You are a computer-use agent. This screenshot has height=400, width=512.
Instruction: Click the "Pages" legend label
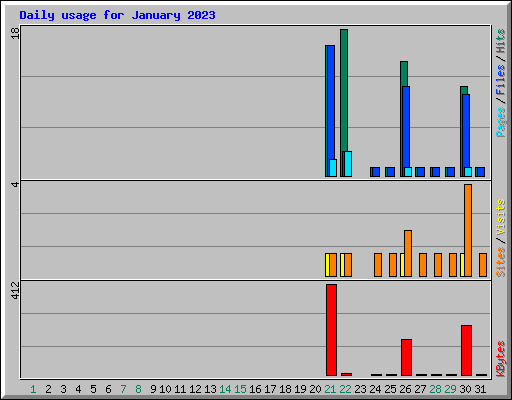[501, 122]
